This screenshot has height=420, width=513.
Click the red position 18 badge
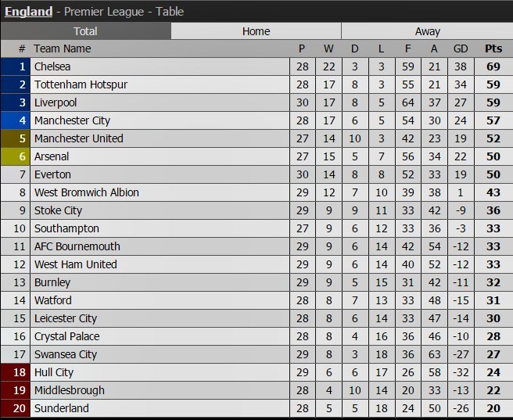[x=16, y=372]
